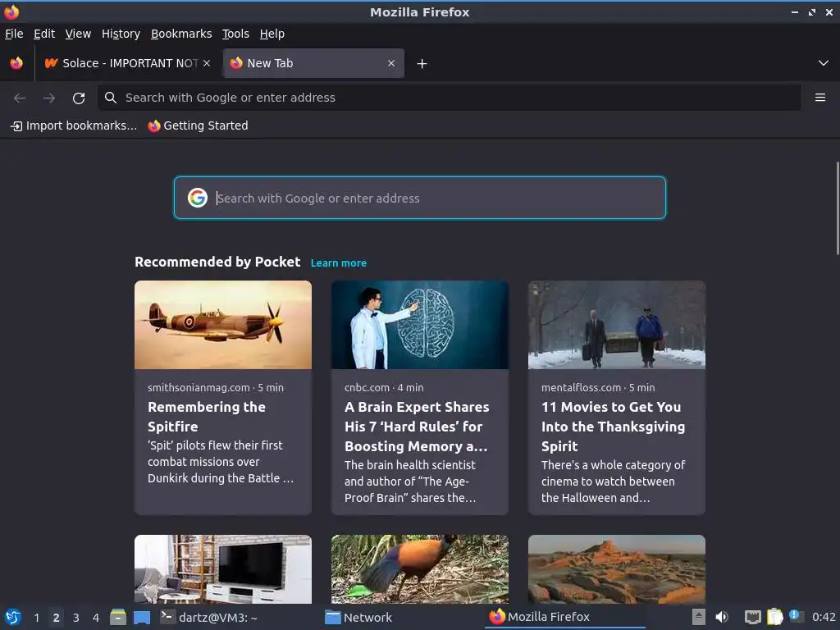Open the Spitfire airplane article thumbnail
The width and height of the screenshot is (840, 630).
(223, 325)
